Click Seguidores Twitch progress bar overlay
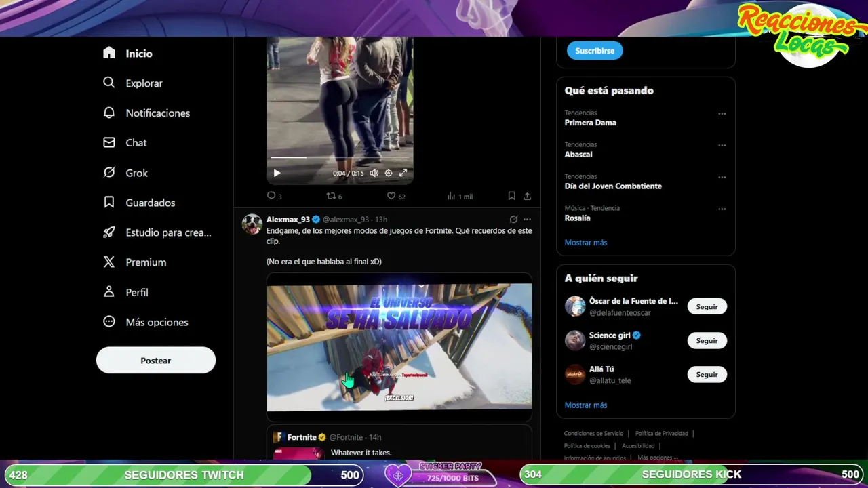The width and height of the screenshot is (868, 488). (x=185, y=474)
